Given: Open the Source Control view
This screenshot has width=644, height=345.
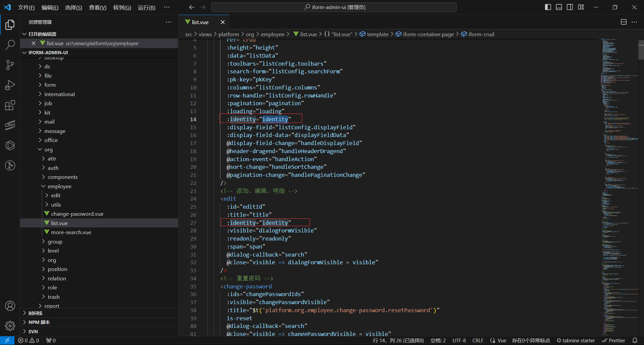Looking at the screenshot, I should pyautogui.click(x=10, y=65).
